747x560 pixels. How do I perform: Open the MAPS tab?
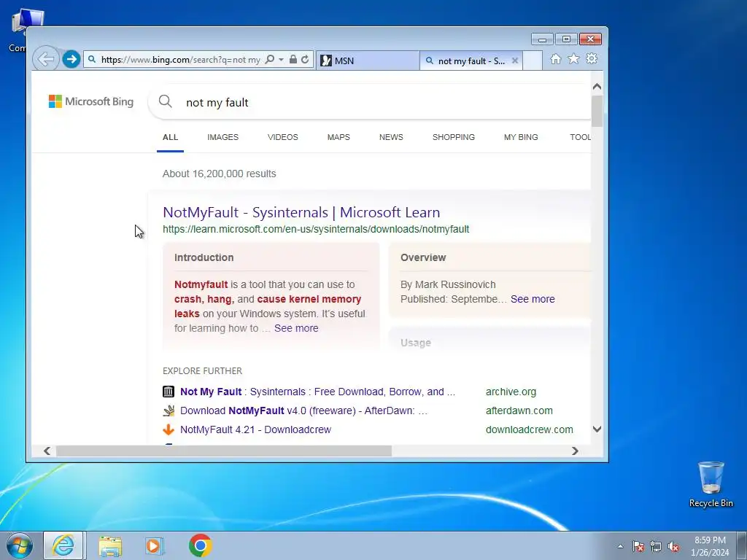point(338,137)
